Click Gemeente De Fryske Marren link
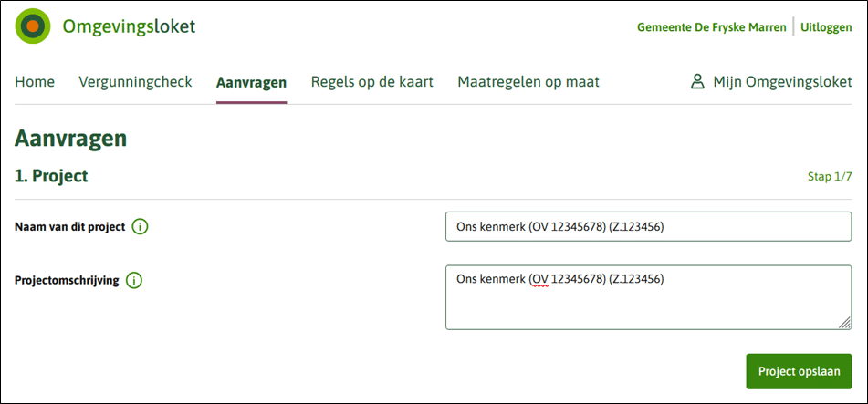Screen dimensions: 868x404 pyautogui.click(x=711, y=27)
